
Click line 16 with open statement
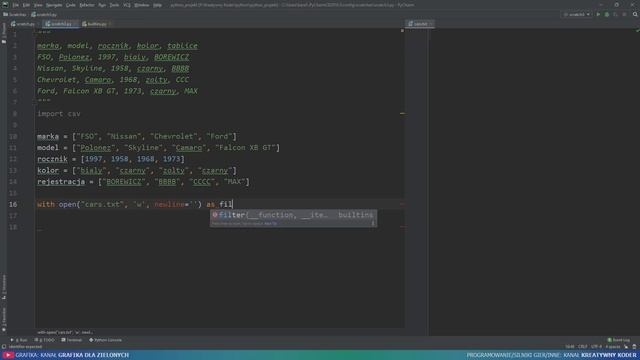pos(135,204)
